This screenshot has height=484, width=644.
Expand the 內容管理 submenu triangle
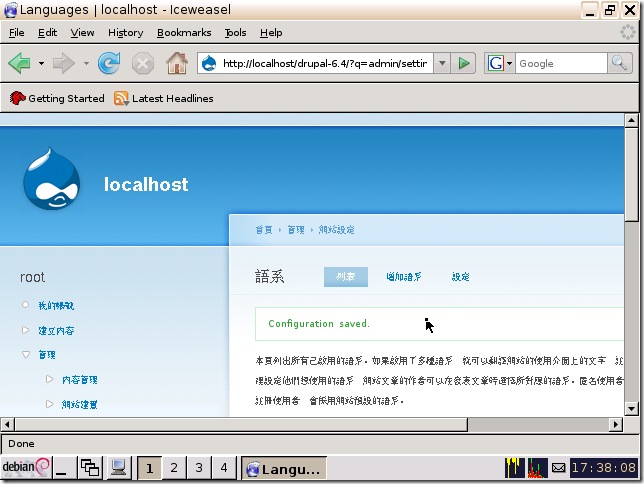[x=49, y=379]
